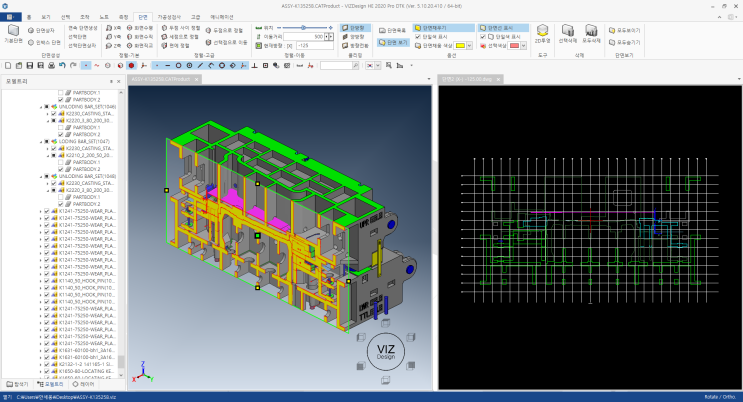Align section to Y축
The image size is (743, 402).
click(113, 37)
